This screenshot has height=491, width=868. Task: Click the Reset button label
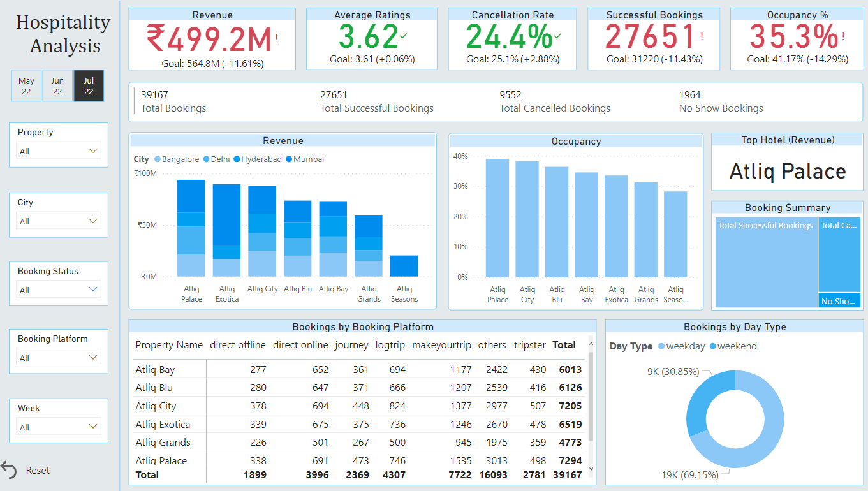(38, 471)
